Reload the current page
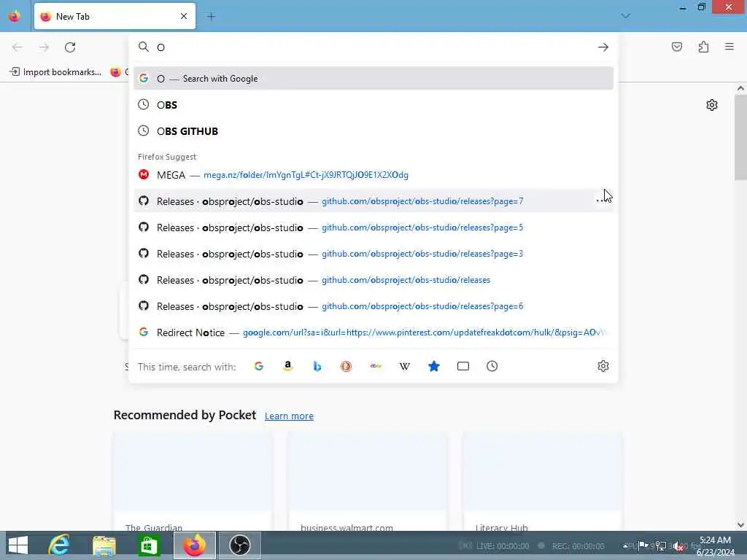Viewport: 747px width, 560px height. pos(70,47)
